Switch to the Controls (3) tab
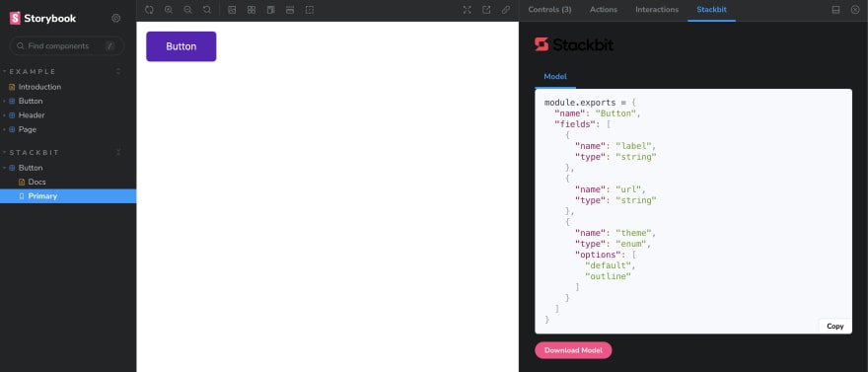Viewport: 868px width, 372px height. 549,10
